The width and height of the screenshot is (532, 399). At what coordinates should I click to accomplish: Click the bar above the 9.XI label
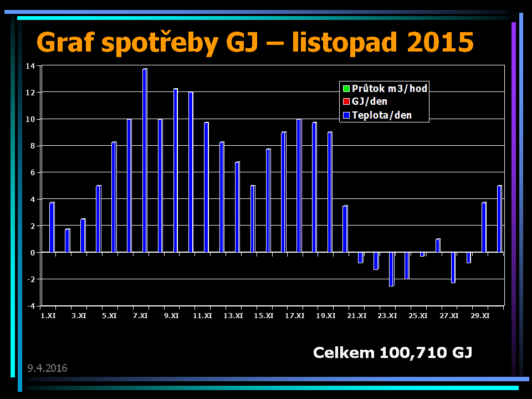[x=176, y=171]
